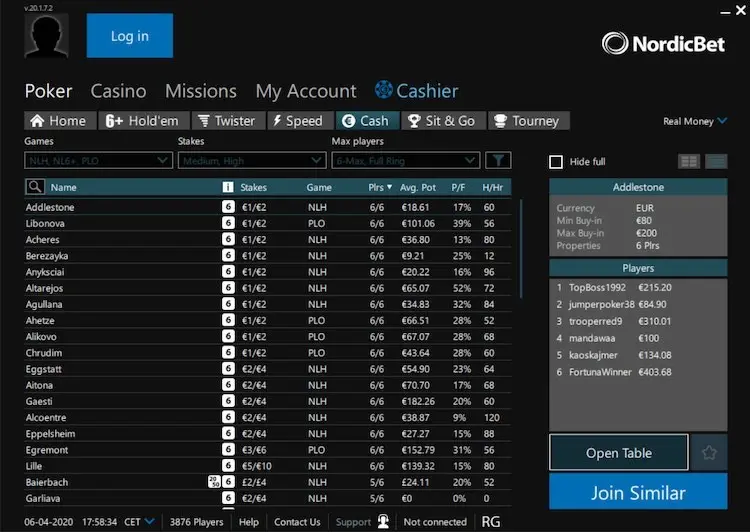Click buy-in badge icon on Baierbach row
The width and height of the screenshot is (750, 532).
(x=214, y=482)
